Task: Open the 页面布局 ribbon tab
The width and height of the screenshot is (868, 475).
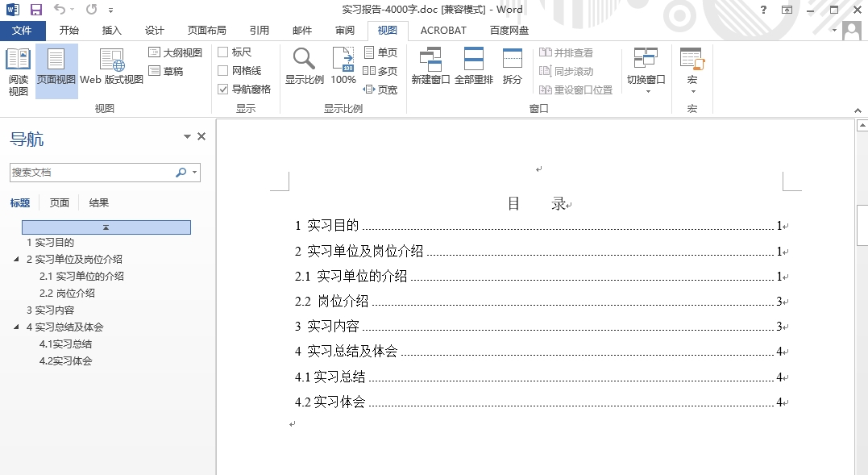Action: pos(207,31)
